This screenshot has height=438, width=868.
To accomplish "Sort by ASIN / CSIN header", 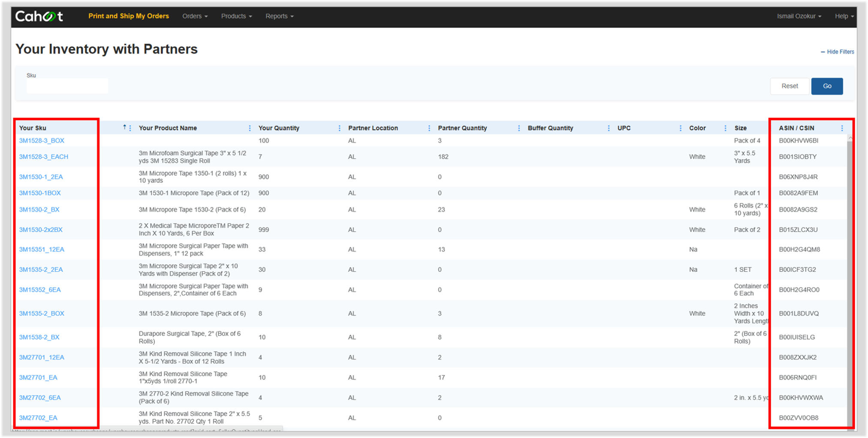I will coord(796,128).
